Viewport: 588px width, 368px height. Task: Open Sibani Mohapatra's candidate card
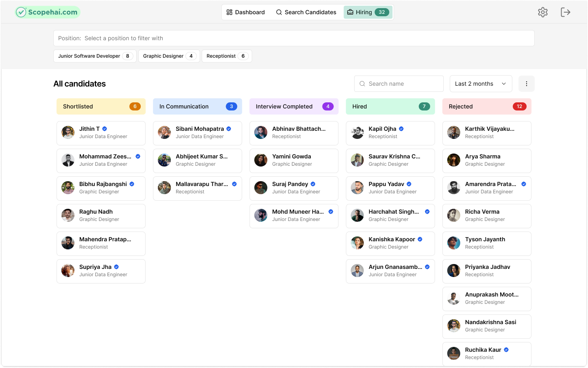tap(197, 133)
